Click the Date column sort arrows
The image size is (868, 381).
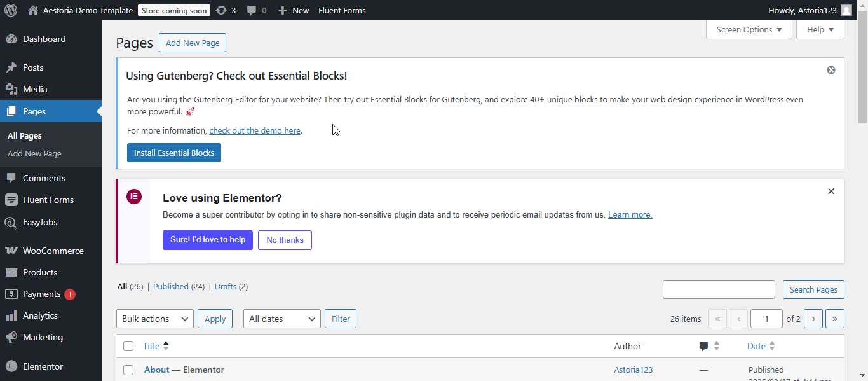click(x=772, y=346)
